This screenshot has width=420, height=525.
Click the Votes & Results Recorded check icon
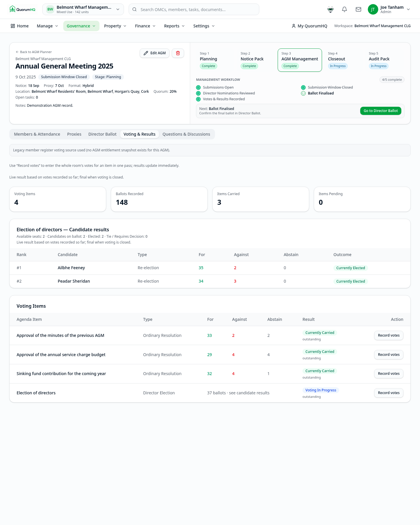198,99
